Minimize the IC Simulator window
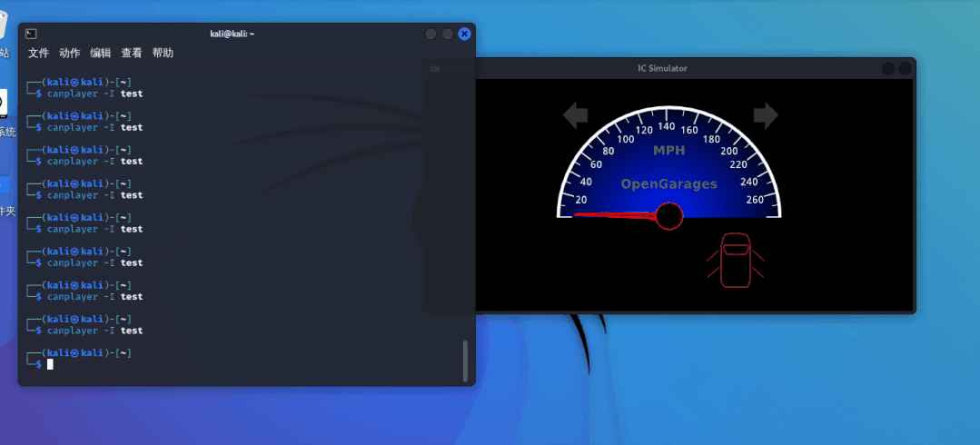Screen dimensions: 980x445 coord(888,68)
